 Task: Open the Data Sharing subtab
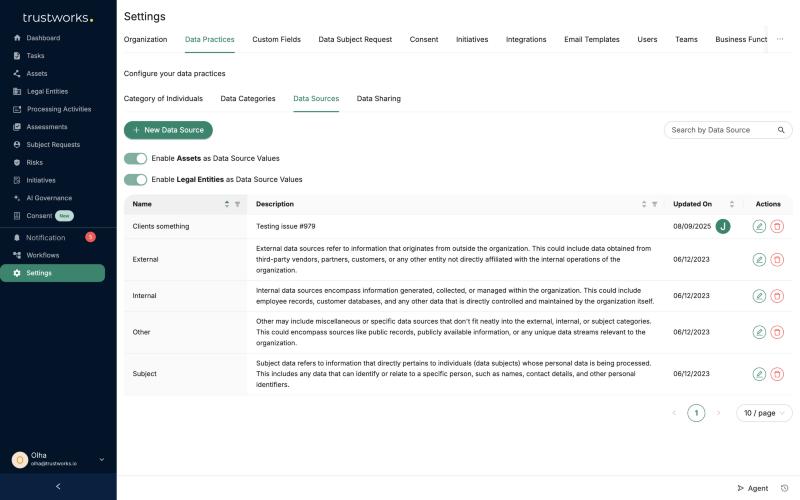pos(379,98)
